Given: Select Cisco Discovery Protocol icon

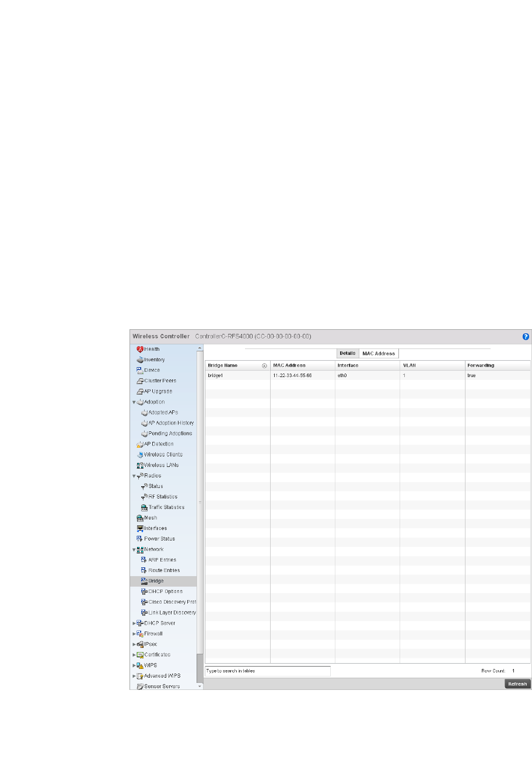Looking at the screenshot, I should (144, 602).
